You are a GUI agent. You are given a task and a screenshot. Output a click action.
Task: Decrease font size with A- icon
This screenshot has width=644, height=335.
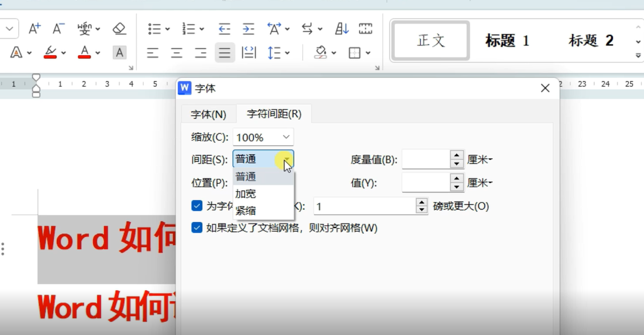pyautogui.click(x=59, y=29)
